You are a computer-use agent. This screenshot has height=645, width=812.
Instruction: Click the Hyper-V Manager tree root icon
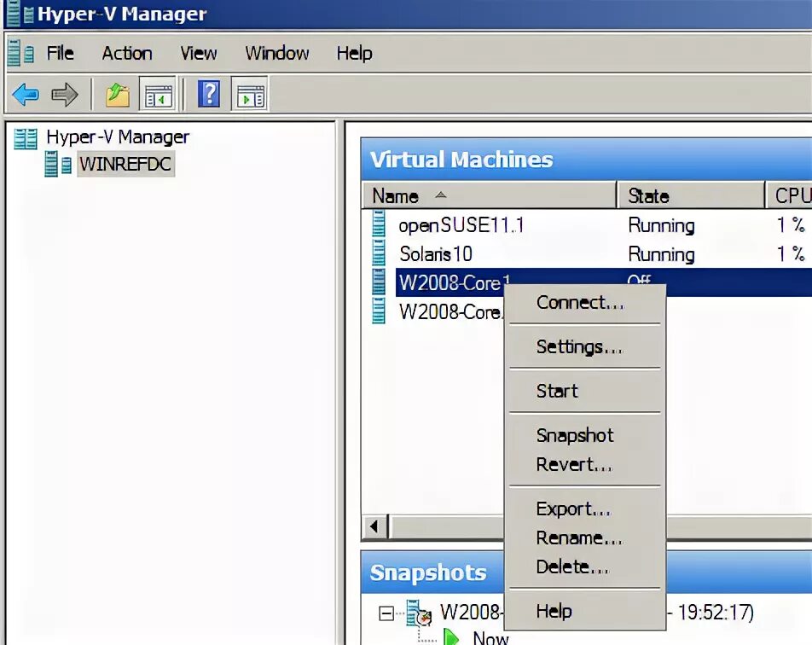26,138
